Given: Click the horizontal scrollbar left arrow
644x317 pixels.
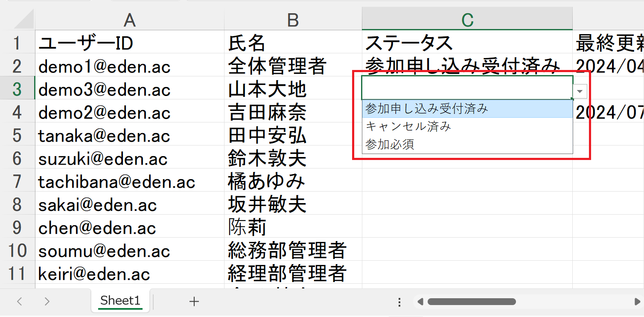Looking at the screenshot, I should (420, 302).
